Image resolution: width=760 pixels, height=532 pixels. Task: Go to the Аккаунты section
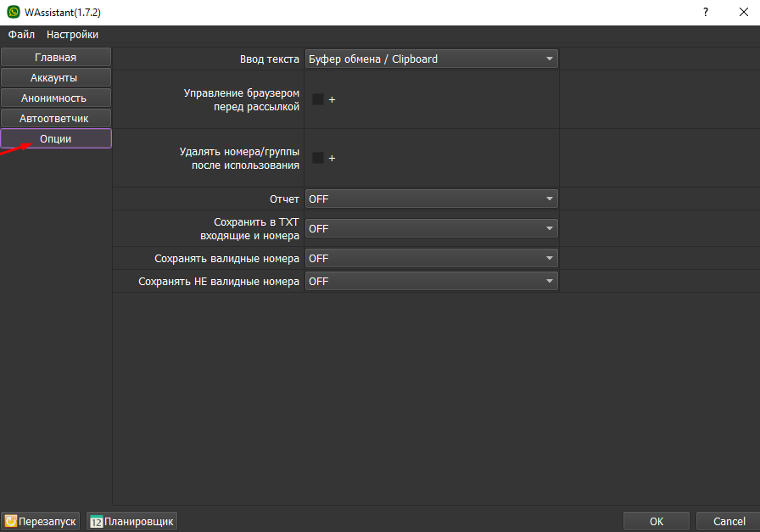click(56, 77)
